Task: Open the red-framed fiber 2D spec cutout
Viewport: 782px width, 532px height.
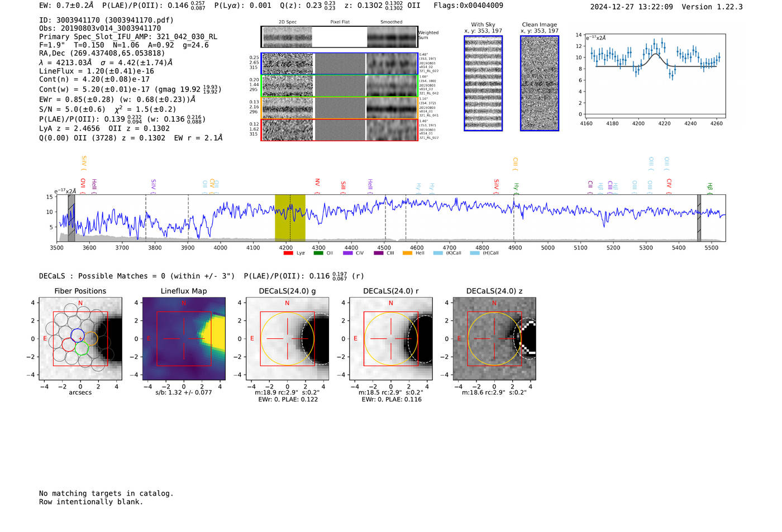Action: point(287,130)
